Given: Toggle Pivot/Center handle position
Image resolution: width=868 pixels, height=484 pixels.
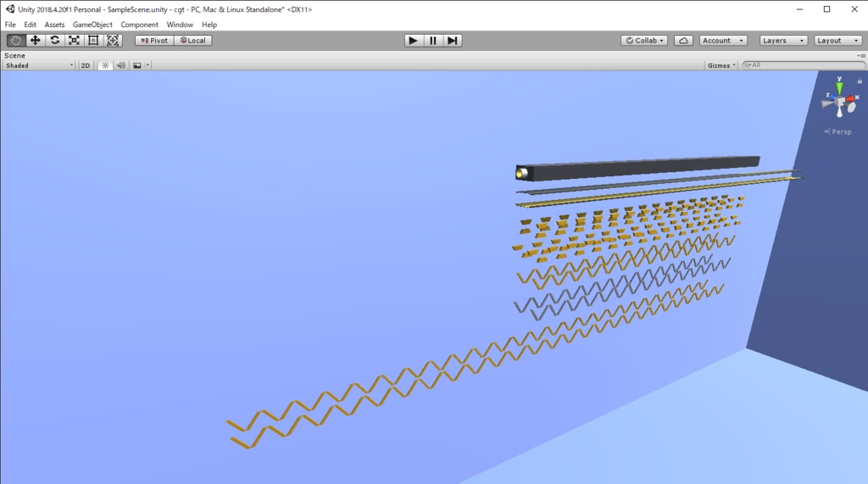Looking at the screenshot, I should pyautogui.click(x=154, y=41).
